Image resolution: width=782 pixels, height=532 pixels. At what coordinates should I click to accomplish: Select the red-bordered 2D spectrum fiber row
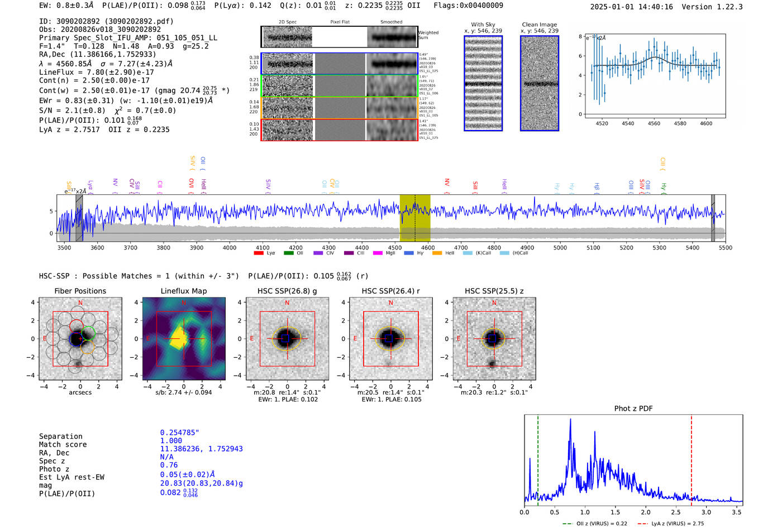point(340,130)
